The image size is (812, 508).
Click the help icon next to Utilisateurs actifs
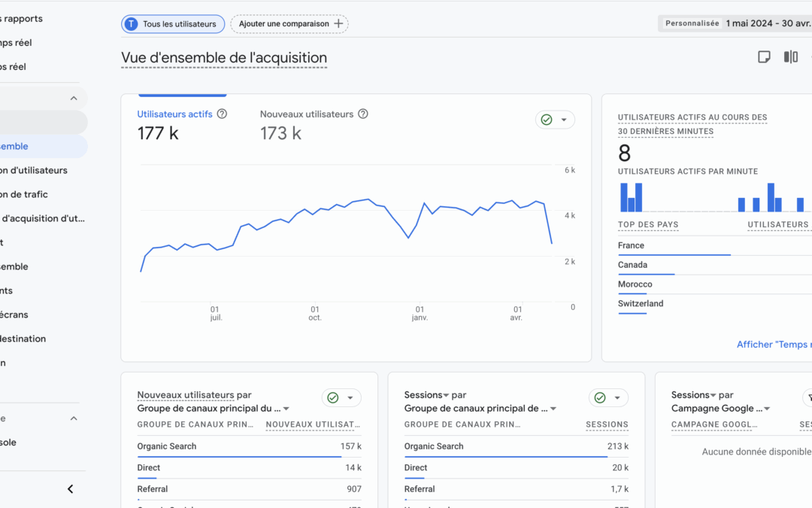click(222, 114)
